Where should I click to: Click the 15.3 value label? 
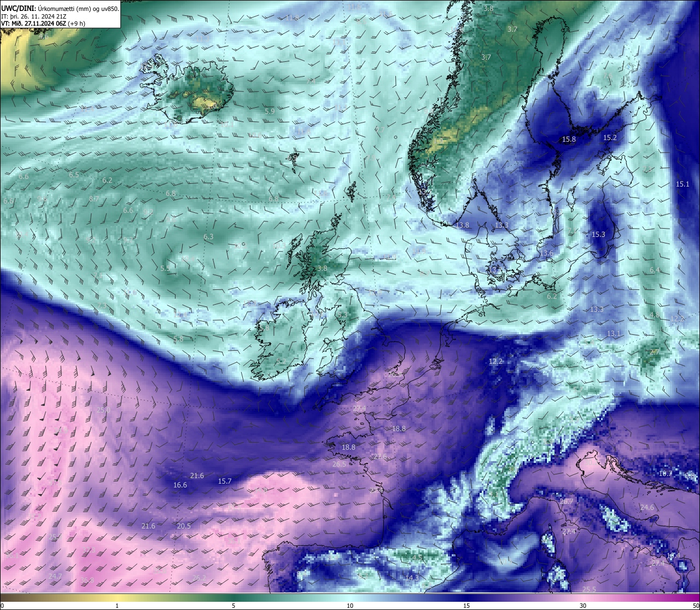tap(598, 234)
